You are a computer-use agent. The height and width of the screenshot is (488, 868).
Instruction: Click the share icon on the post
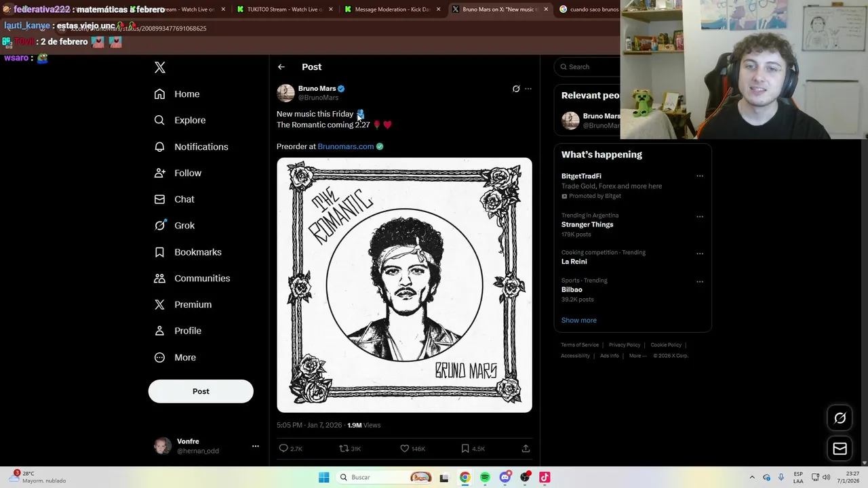click(x=526, y=449)
